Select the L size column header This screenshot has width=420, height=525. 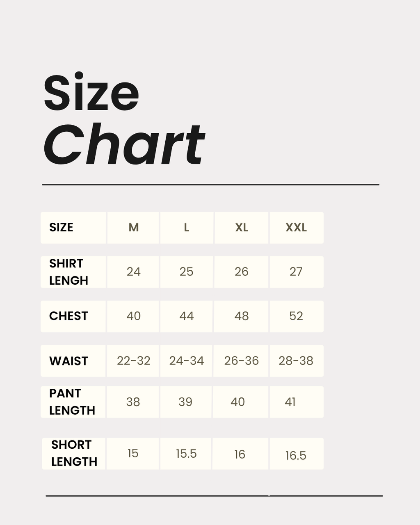(187, 228)
